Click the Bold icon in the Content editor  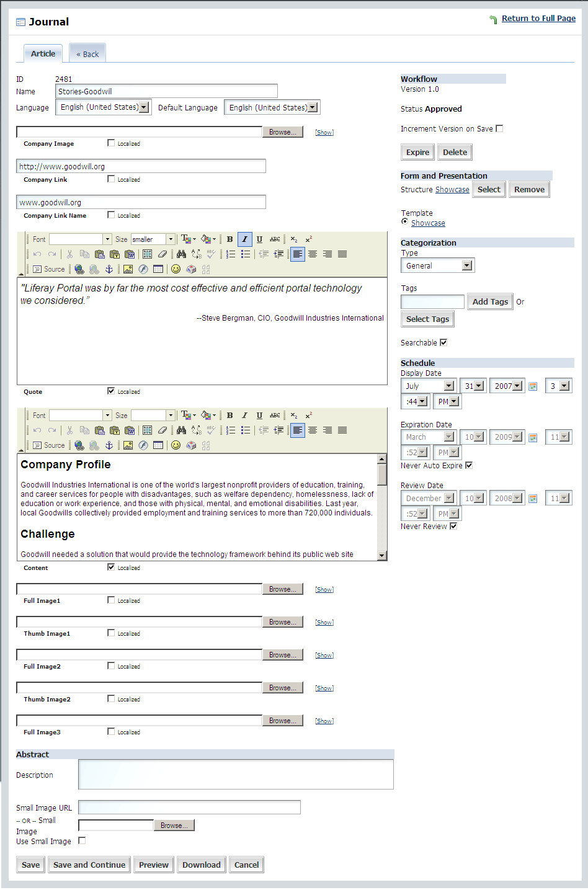(x=229, y=416)
